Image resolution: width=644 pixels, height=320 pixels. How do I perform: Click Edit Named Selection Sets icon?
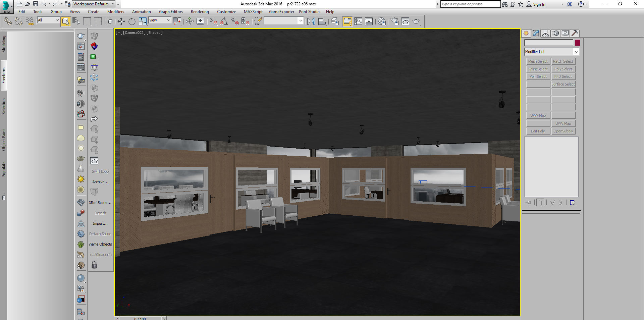(x=258, y=21)
